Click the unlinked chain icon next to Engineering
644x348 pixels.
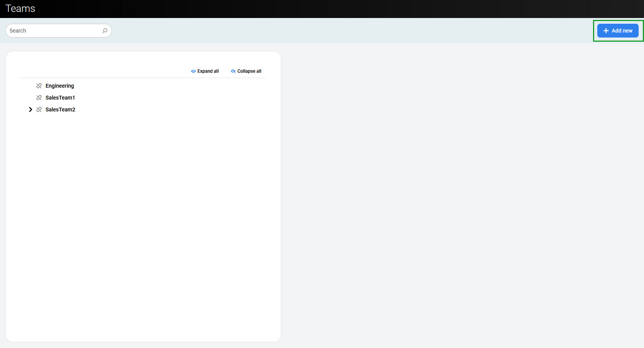point(39,86)
